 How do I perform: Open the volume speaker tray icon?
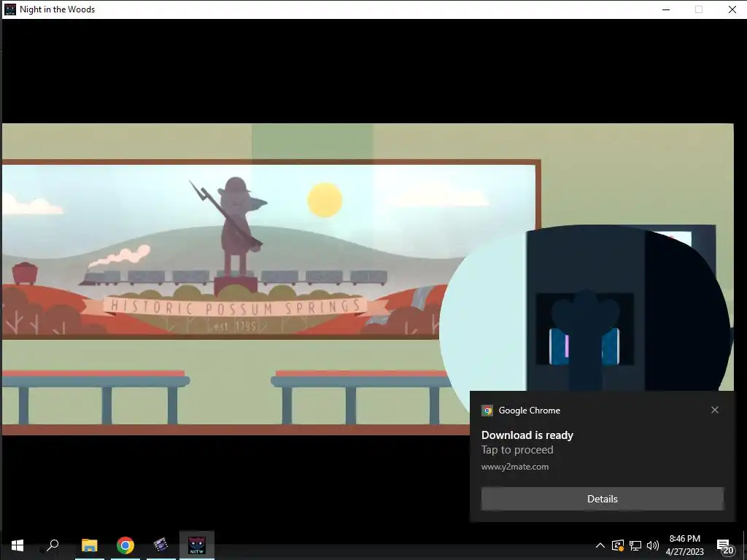pos(653,545)
